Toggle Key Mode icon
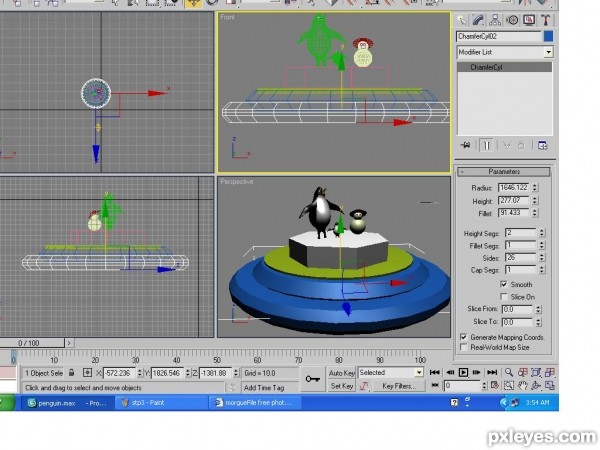This screenshot has height=450, width=600. [435, 385]
